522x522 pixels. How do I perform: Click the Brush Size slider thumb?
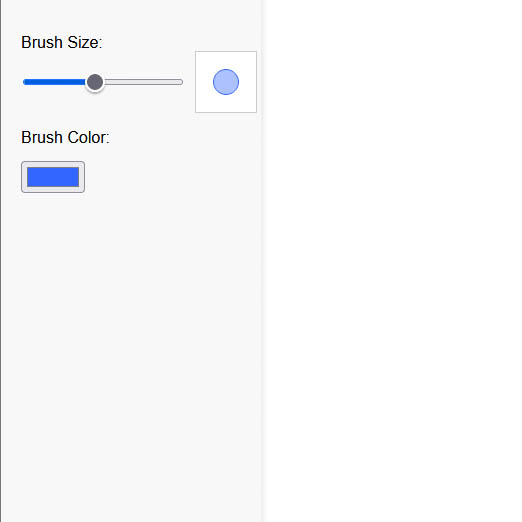[95, 82]
